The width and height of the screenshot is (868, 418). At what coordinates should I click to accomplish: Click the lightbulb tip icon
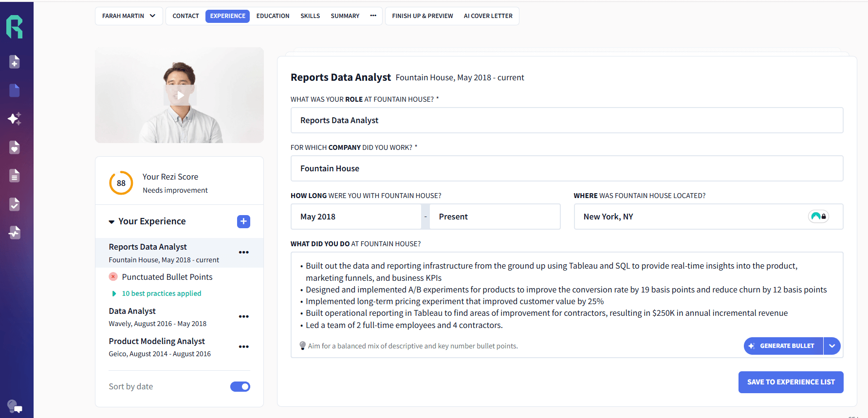[x=302, y=346]
